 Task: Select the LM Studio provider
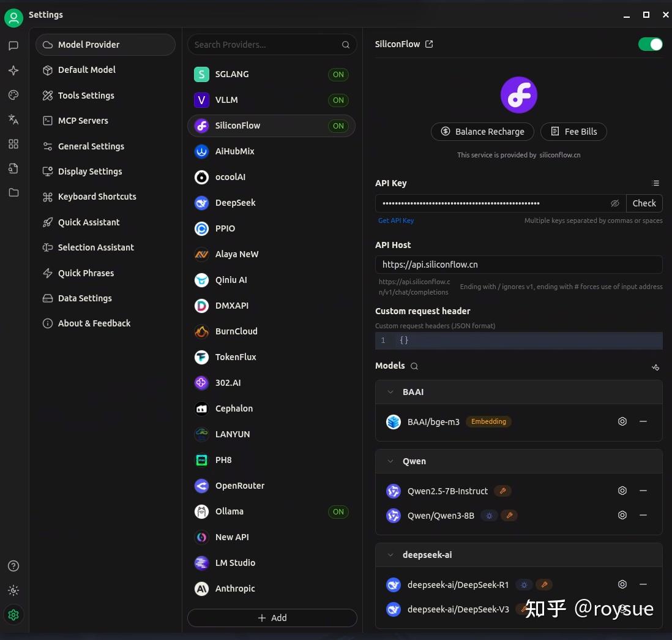tap(271, 563)
